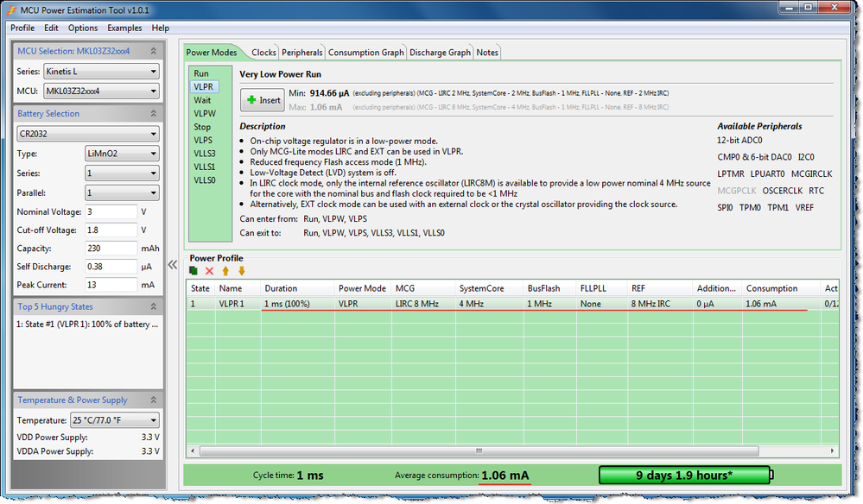Open the Help menu
The width and height of the screenshot is (863, 504).
click(161, 28)
